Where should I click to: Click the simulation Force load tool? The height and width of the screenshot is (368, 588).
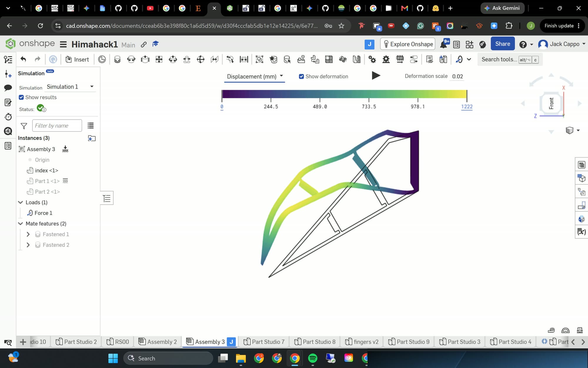click(459, 59)
